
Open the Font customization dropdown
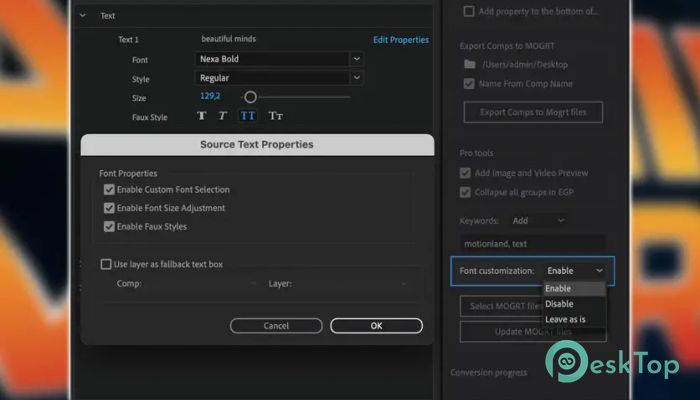[x=575, y=271]
